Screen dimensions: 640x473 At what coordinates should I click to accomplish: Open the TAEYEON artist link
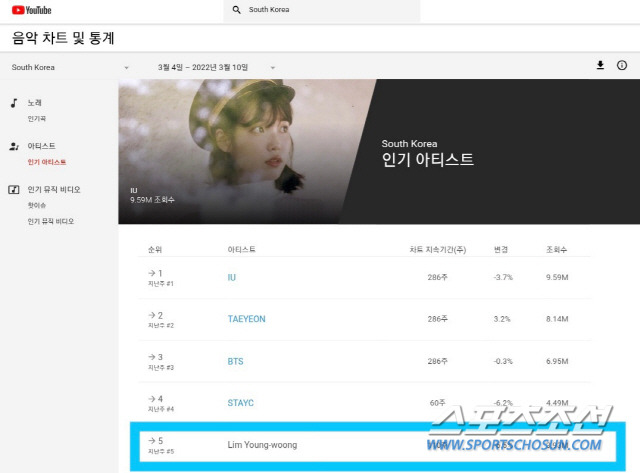247,319
